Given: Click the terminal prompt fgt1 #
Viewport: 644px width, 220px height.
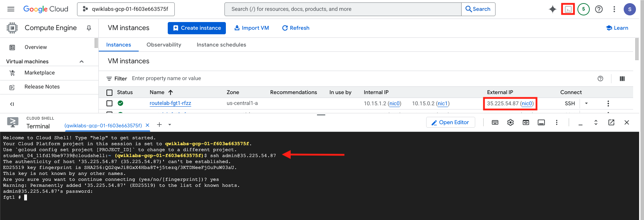Looking at the screenshot, I should point(12,197).
